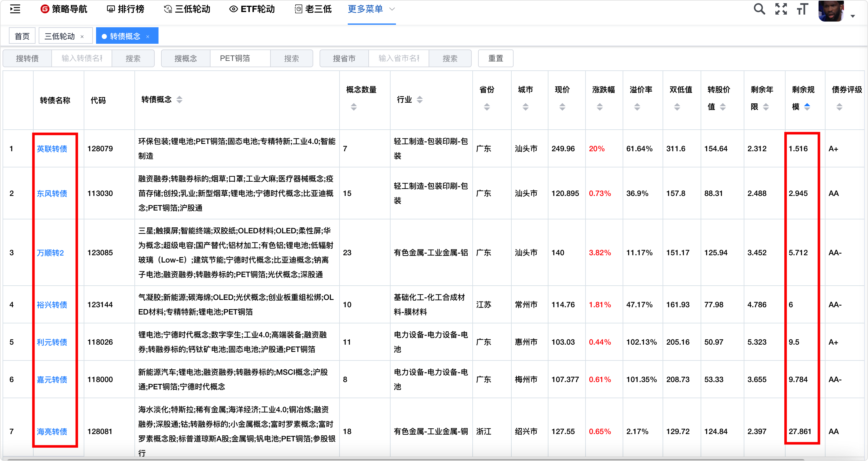Click the font size adjustment icon
The image size is (868, 461).
(x=802, y=9)
